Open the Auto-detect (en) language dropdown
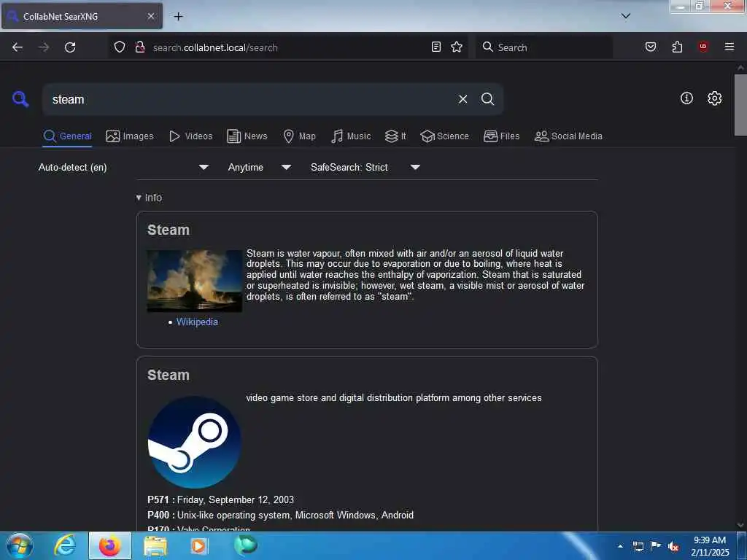The image size is (747, 560). pyautogui.click(x=123, y=167)
